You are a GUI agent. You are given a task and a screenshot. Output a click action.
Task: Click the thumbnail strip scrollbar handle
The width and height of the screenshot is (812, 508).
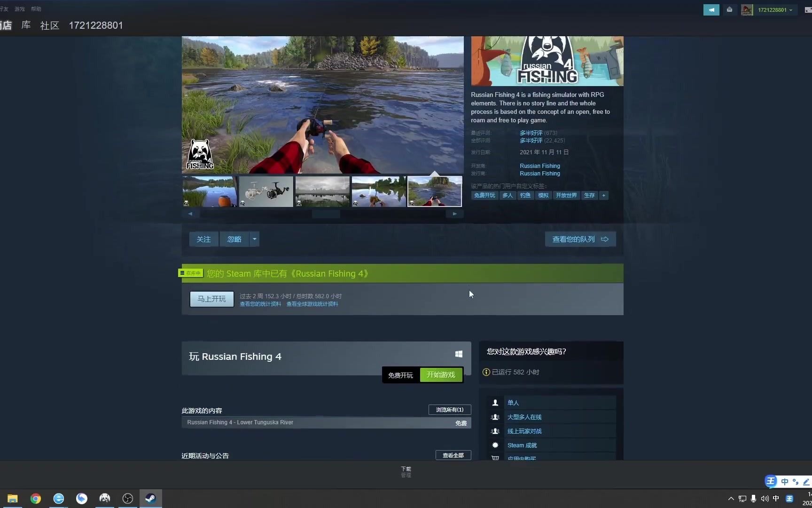326,214
